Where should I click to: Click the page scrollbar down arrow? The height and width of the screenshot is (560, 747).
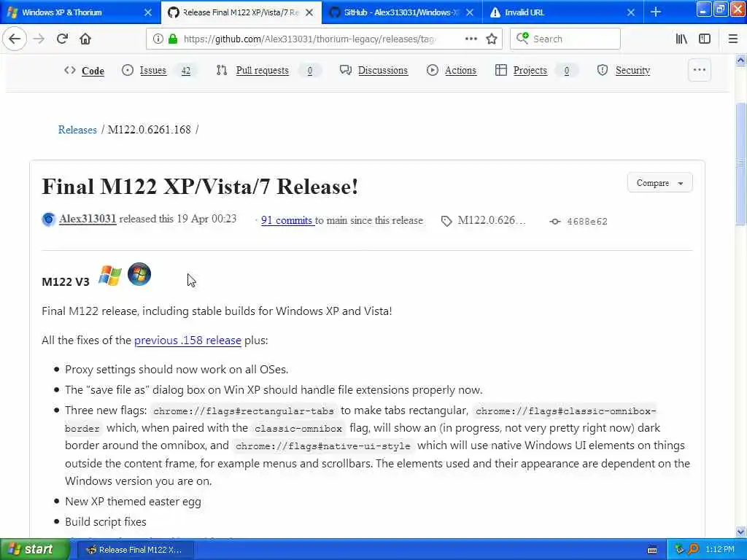point(740,532)
